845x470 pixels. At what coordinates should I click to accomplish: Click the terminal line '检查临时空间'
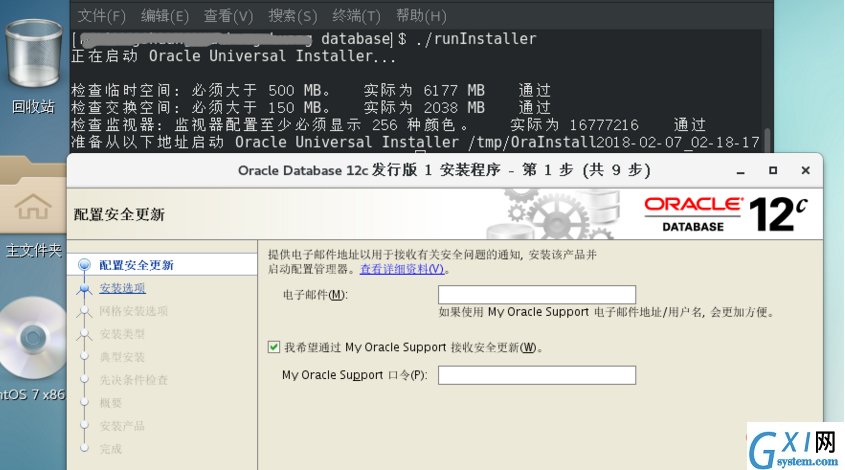(x=311, y=91)
